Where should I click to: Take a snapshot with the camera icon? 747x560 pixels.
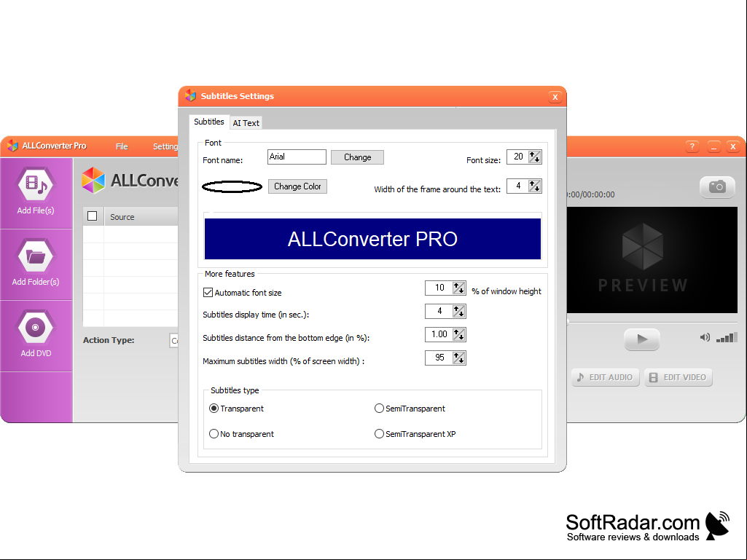[717, 186]
